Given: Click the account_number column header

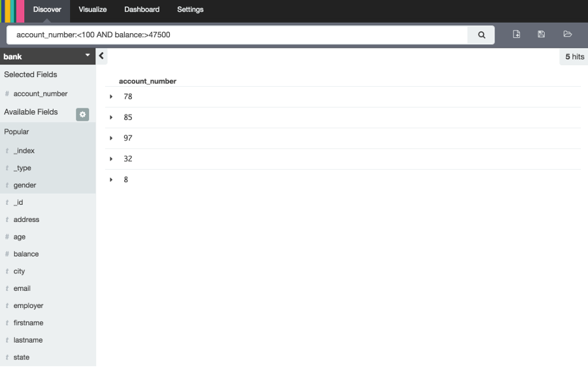Looking at the screenshot, I should pyautogui.click(x=148, y=82).
